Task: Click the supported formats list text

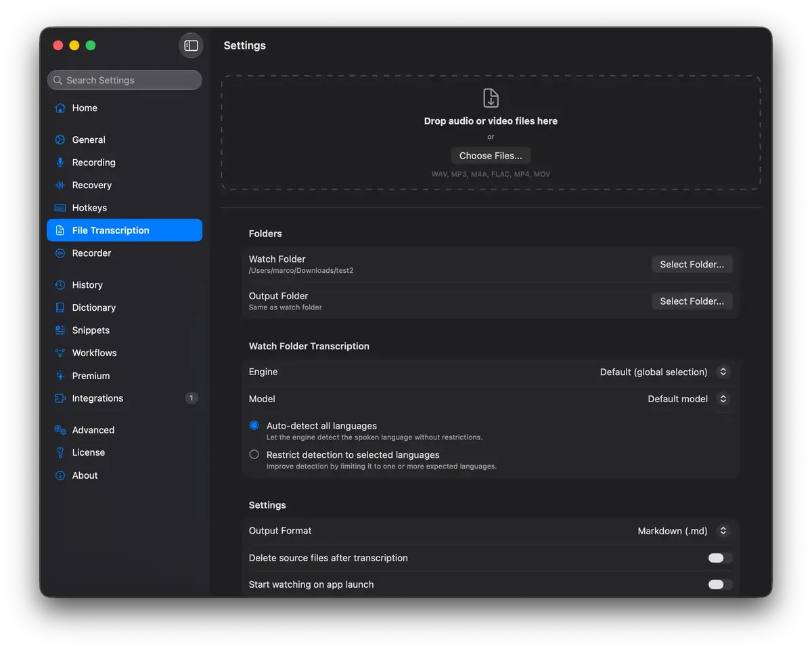Action: pos(491,174)
